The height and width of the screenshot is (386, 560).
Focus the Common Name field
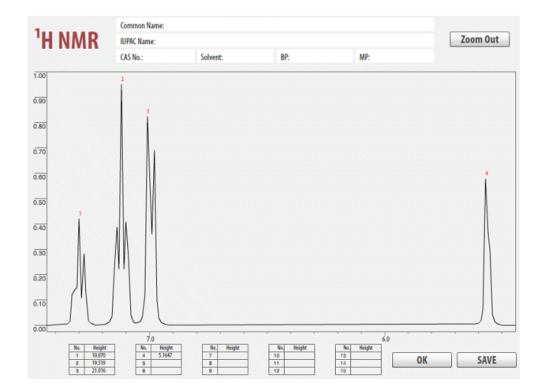275,25
